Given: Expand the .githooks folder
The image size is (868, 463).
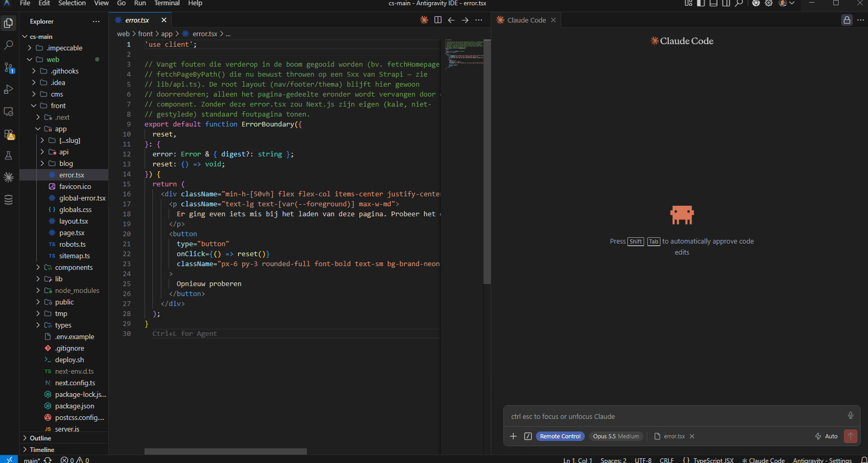Looking at the screenshot, I should (x=64, y=71).
